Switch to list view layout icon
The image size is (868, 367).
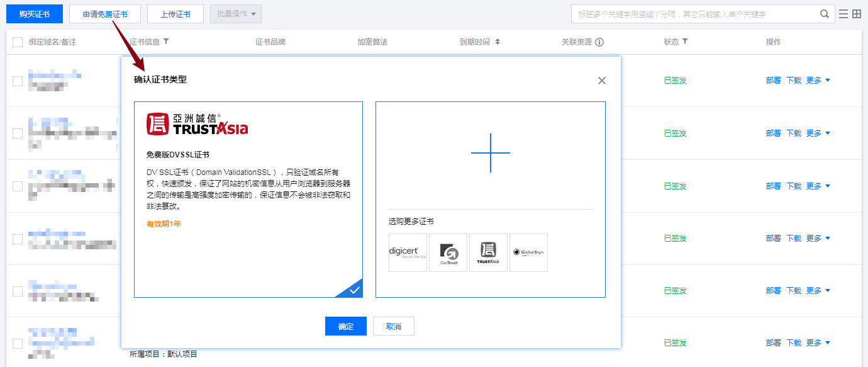(x=843, y=14)
